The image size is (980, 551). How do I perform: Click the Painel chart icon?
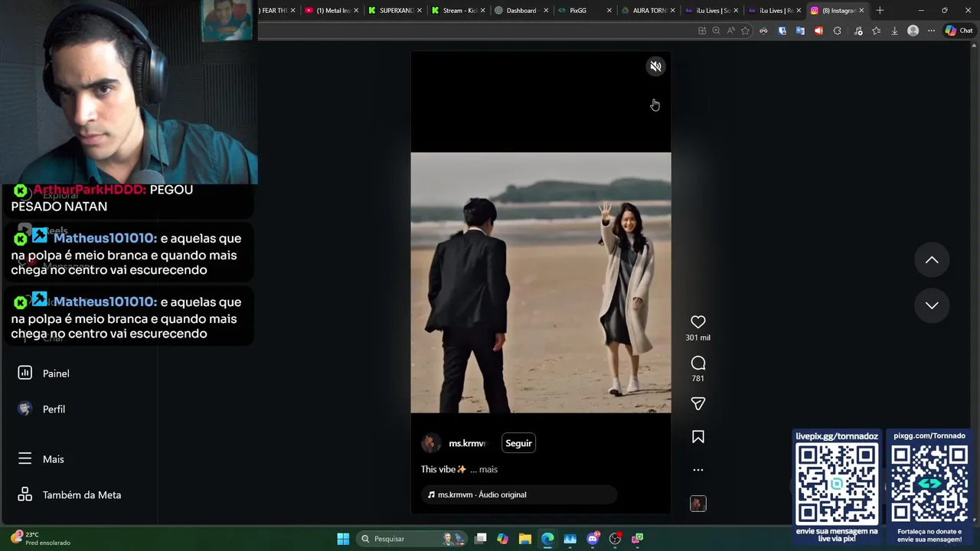pyautogui.click(x=24, y=373)
